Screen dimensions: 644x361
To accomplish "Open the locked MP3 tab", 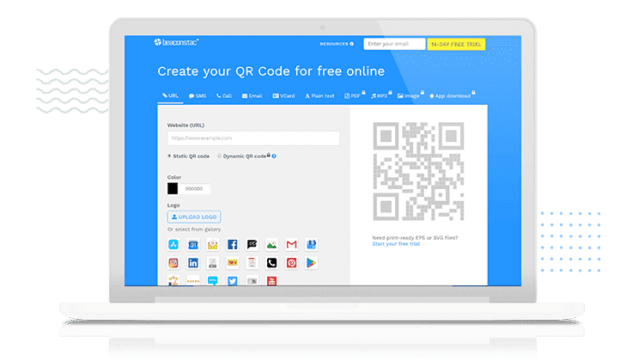I will pyautogui.click(x=381, y=95).
